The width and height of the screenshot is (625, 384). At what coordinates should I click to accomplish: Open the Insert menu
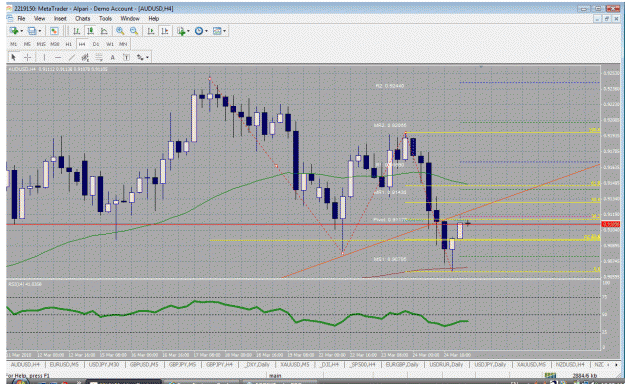pyautogui.click(x=60, y=18)
